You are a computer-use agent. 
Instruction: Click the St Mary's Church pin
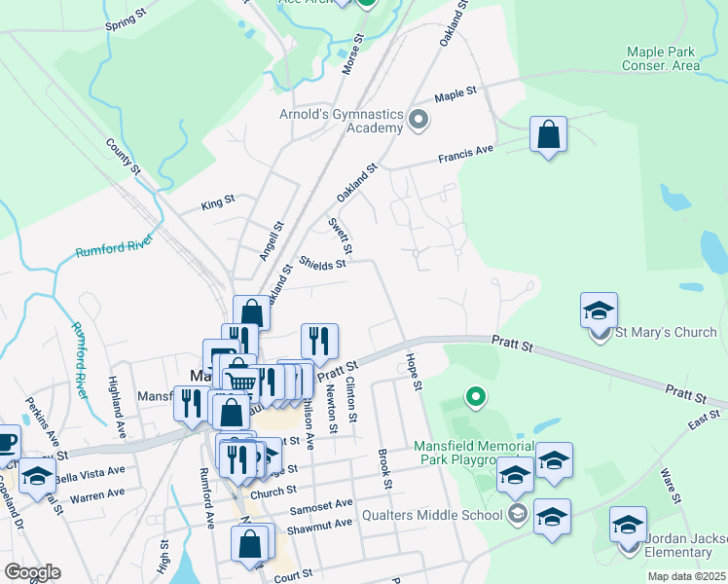coord(600,334)
